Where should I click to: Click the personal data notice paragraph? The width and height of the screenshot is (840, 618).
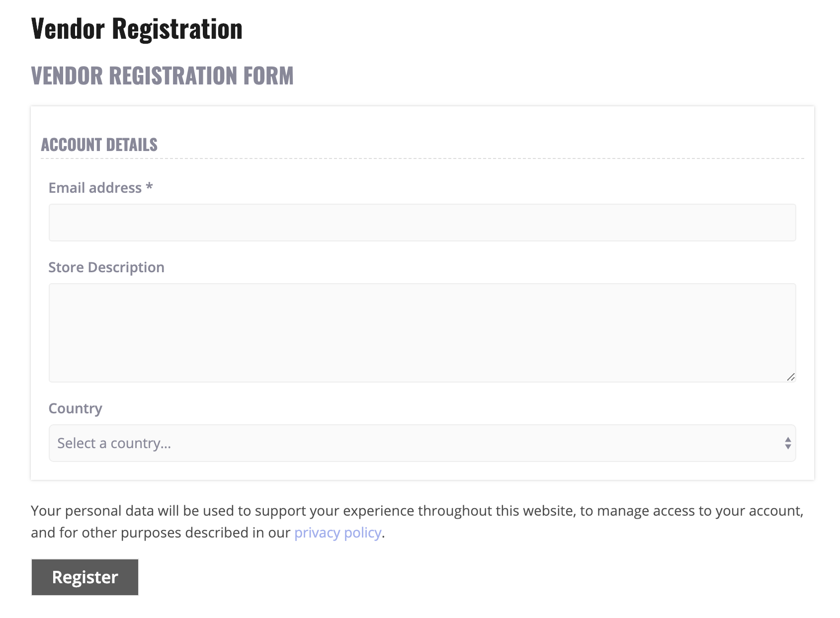click(417, 511)
